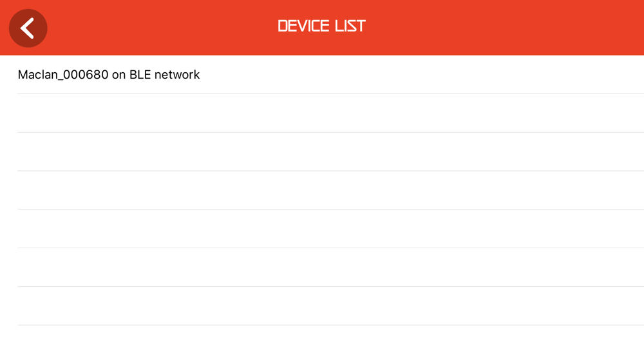Select the sixth empty device list row
This screenshot has width=644, height=363.
point(322,306)
